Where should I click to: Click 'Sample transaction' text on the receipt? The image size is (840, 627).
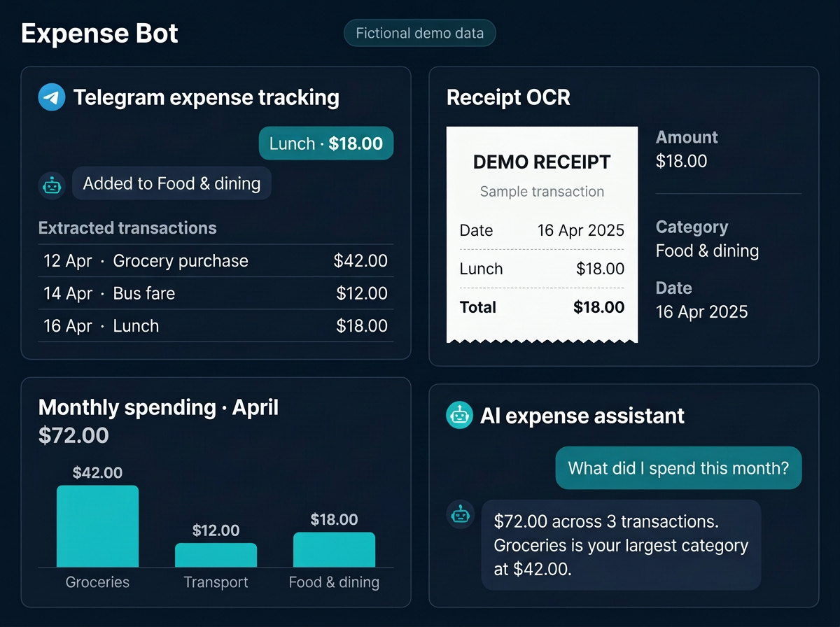(542, 191)
